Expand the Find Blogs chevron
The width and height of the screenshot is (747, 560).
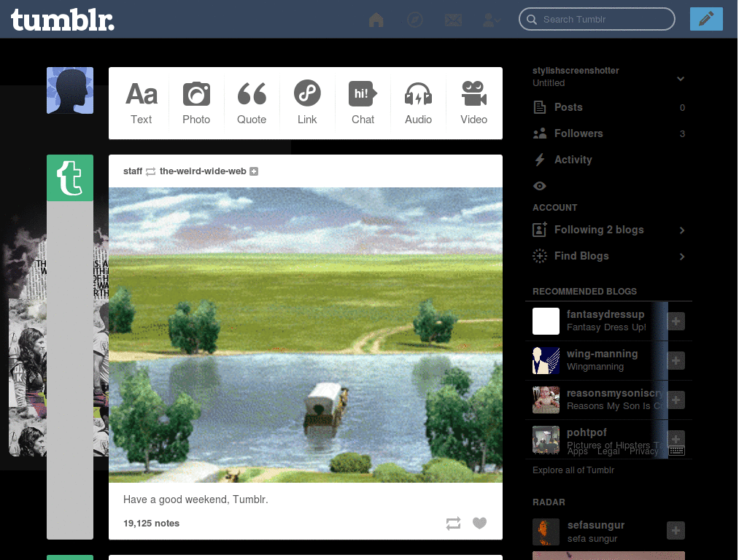682,257
